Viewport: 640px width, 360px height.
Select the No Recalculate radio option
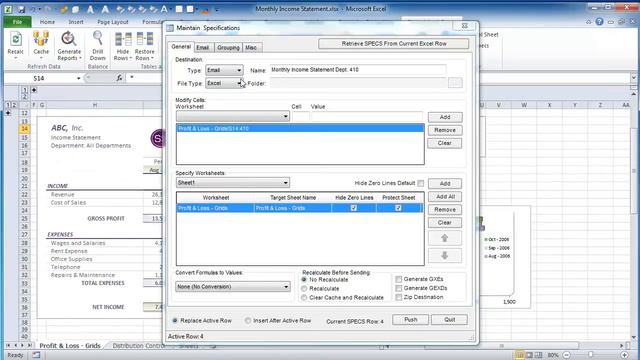coord(304,280)
